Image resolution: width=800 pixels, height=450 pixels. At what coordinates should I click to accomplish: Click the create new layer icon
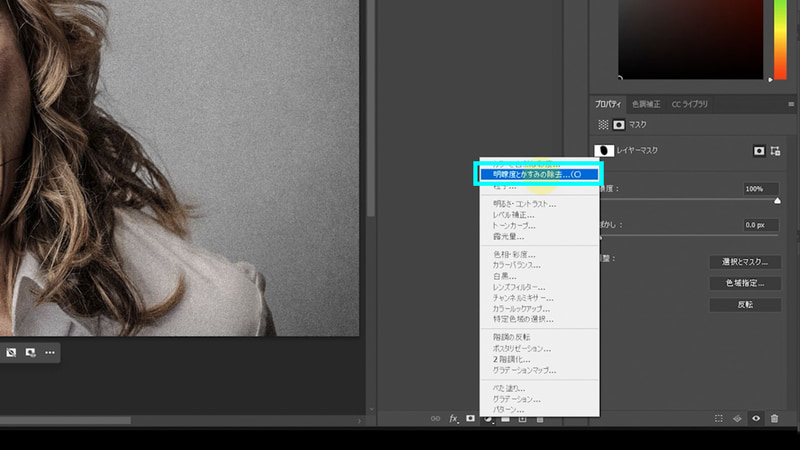click(x=522, y=419)
